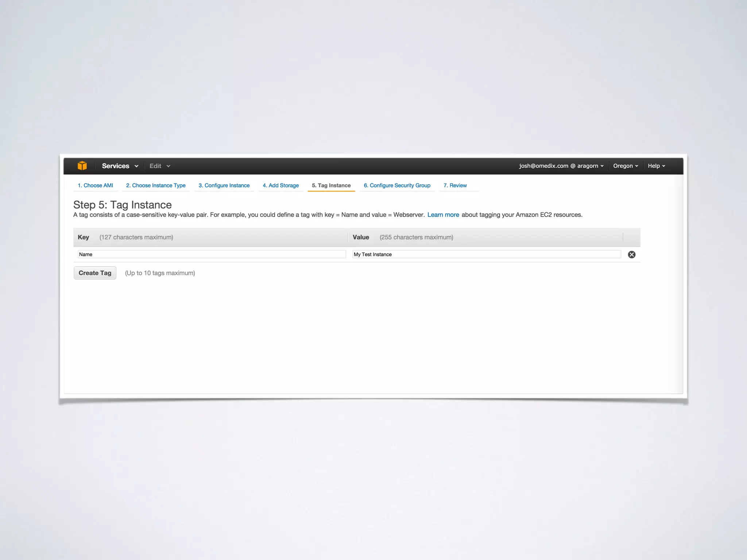Jump to Add Storage step

pyautogui.click(x=280, y=185)
